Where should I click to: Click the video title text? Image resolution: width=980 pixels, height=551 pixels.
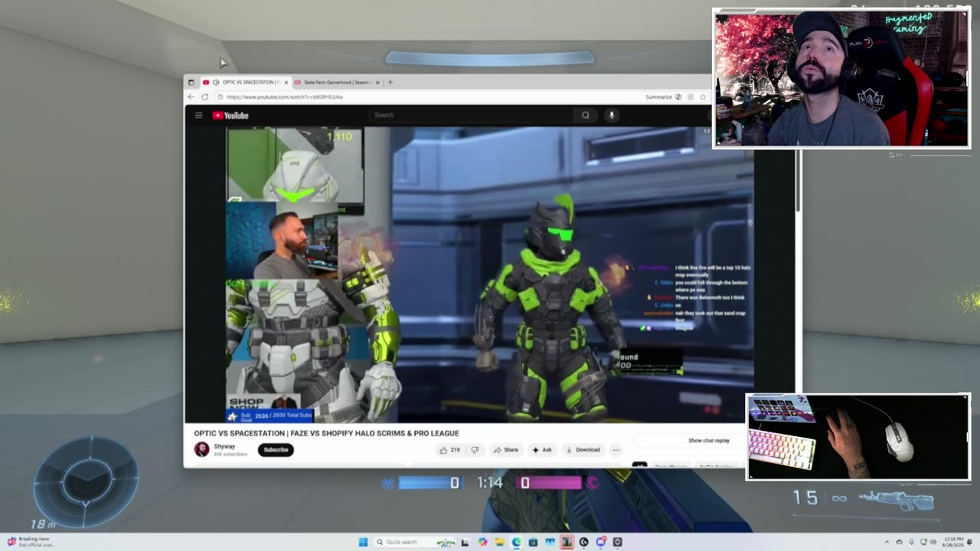click(326, 433)
